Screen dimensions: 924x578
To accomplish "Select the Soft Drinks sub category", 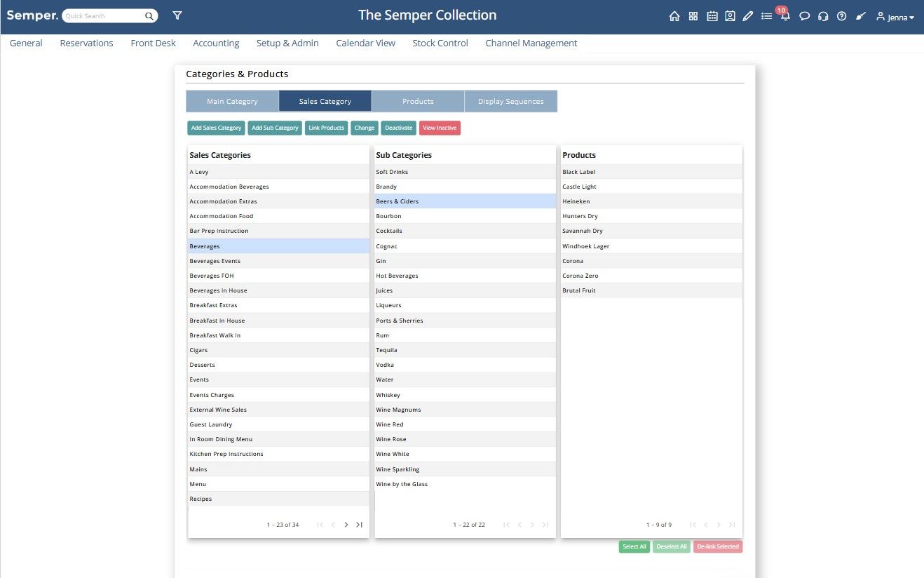I will [466, 172].
